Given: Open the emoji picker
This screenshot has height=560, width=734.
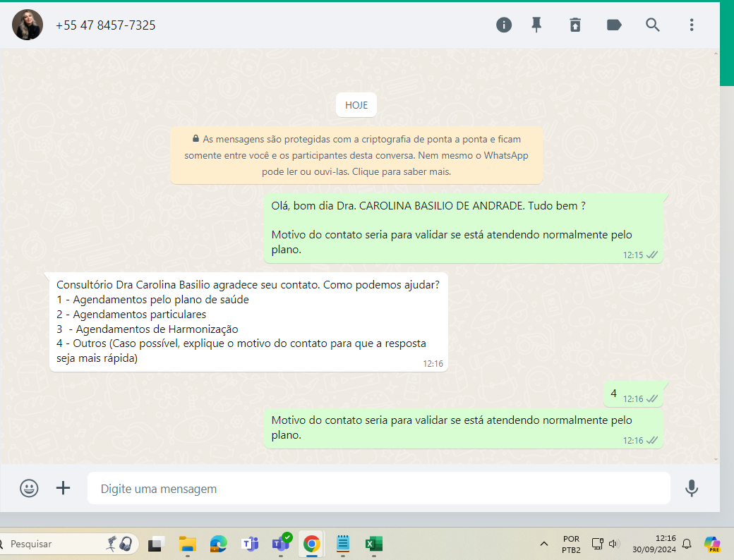Looking at the screenshot, I should 29,489.
